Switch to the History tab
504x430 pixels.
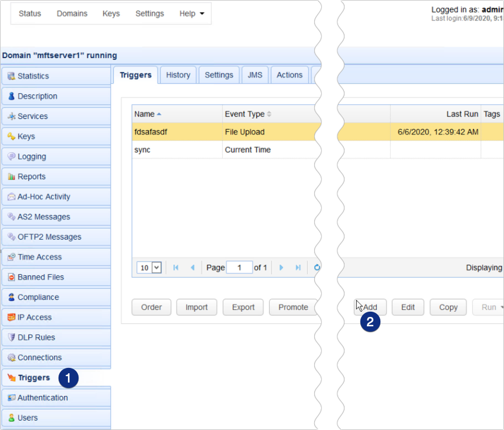(x=178, y=74)
